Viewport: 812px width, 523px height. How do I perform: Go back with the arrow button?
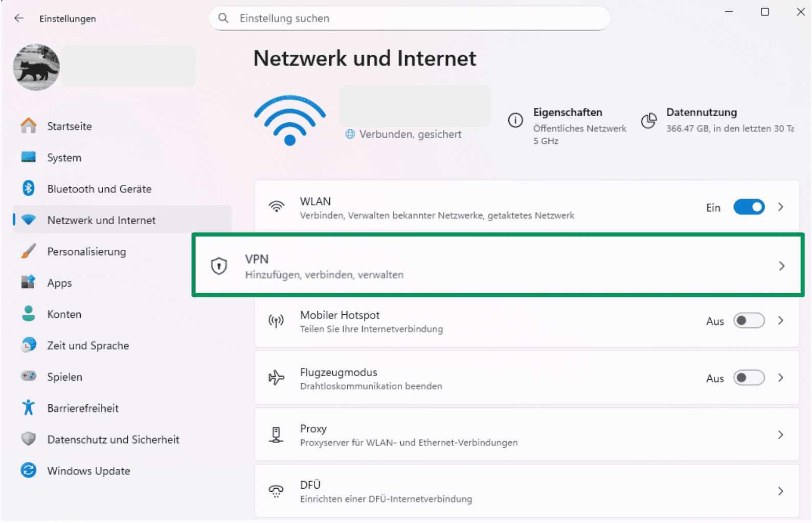click(19, 18)
